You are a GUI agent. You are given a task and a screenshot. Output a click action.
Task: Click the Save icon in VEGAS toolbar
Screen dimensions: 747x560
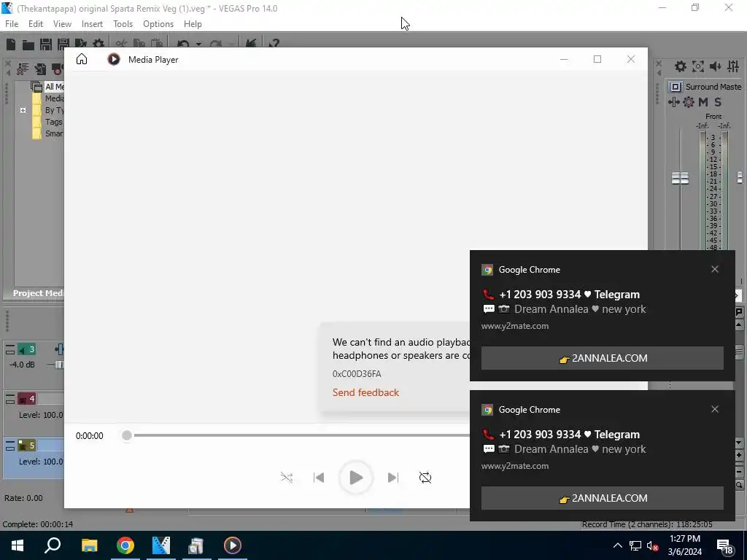tap(46, 44)
